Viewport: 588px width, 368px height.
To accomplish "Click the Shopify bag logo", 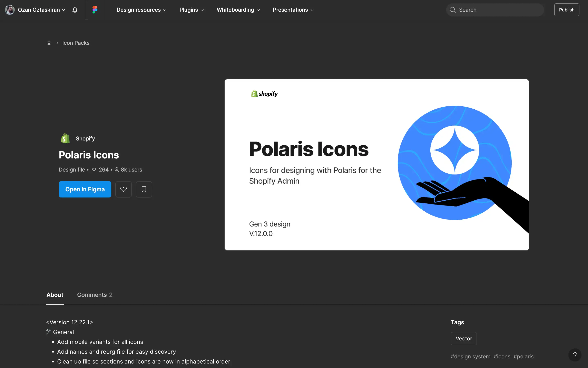I will point(65,138).
